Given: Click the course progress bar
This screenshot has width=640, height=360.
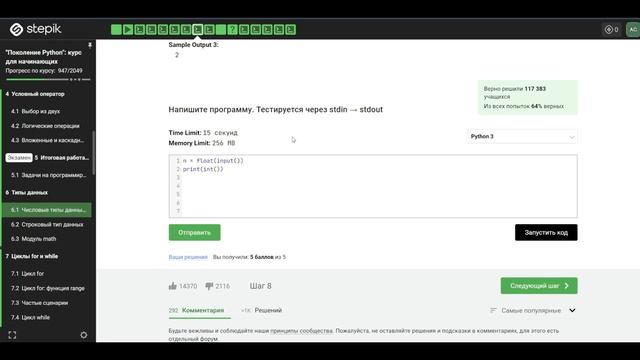Looking at the screenshot, I should (x=48, y=79).
